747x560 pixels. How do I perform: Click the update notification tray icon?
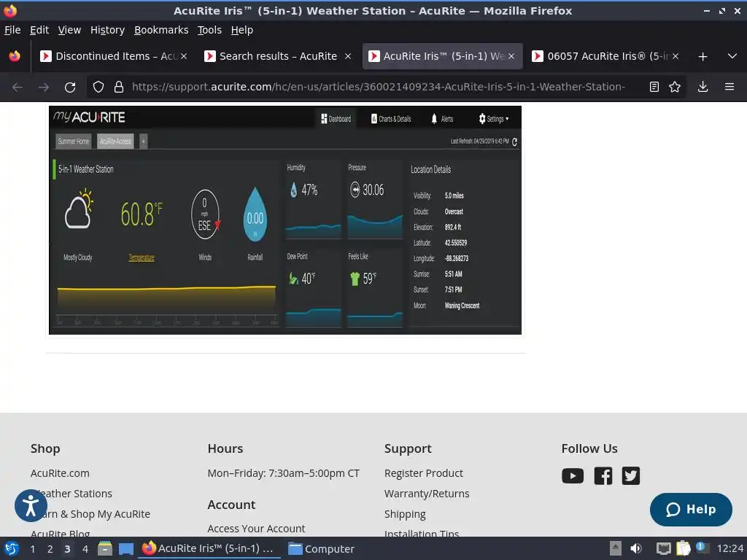701,548
